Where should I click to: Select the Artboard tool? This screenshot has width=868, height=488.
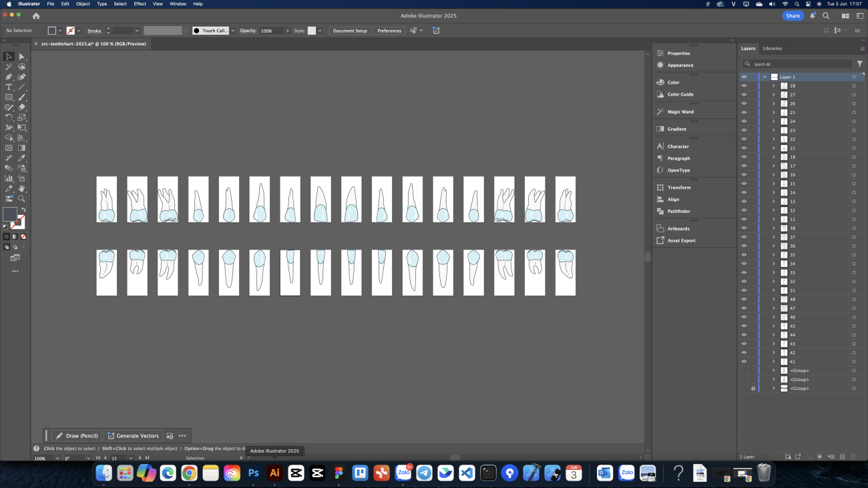click(x=22, y=178)
